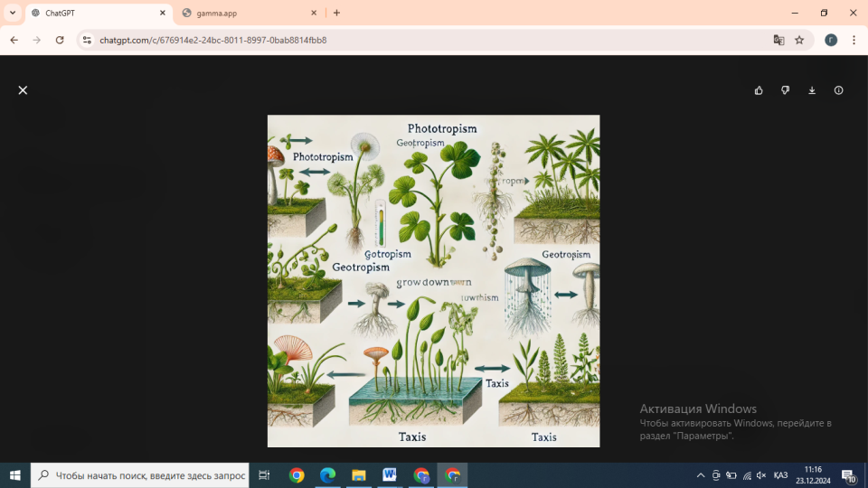The image size is (868, 488).
Task: Unmute the speaker in system tray
Action: point(761,475)
